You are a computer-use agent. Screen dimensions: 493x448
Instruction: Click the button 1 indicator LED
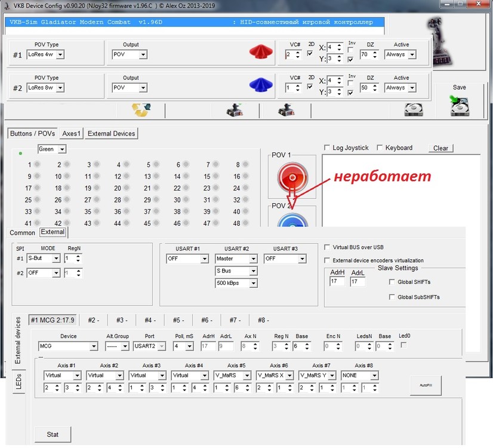(x=38, y=164)
